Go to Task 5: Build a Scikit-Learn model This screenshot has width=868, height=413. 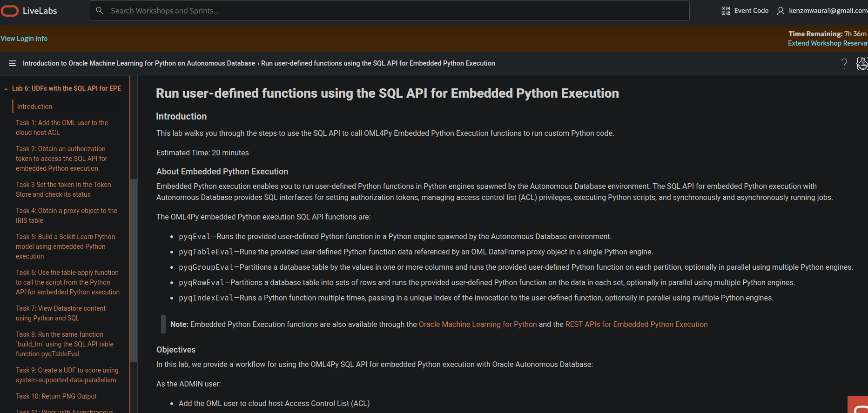click(65, 246)
